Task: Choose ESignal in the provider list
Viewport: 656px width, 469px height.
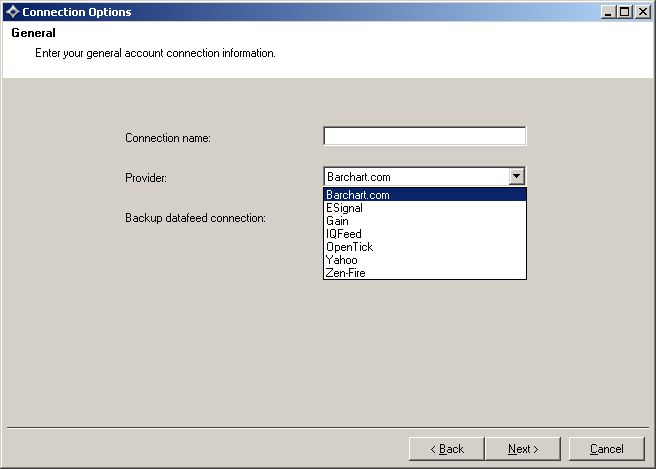Action: pyautogui.click(x=425, y=208)
